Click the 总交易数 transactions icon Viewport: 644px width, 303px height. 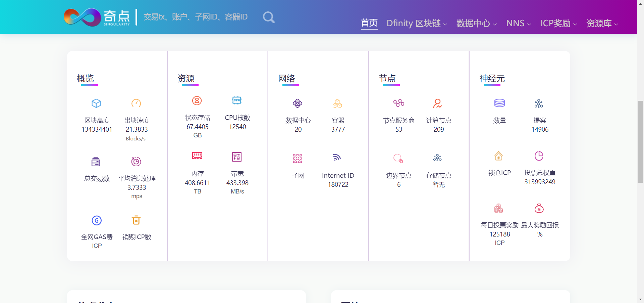click(x=96, y=161)
